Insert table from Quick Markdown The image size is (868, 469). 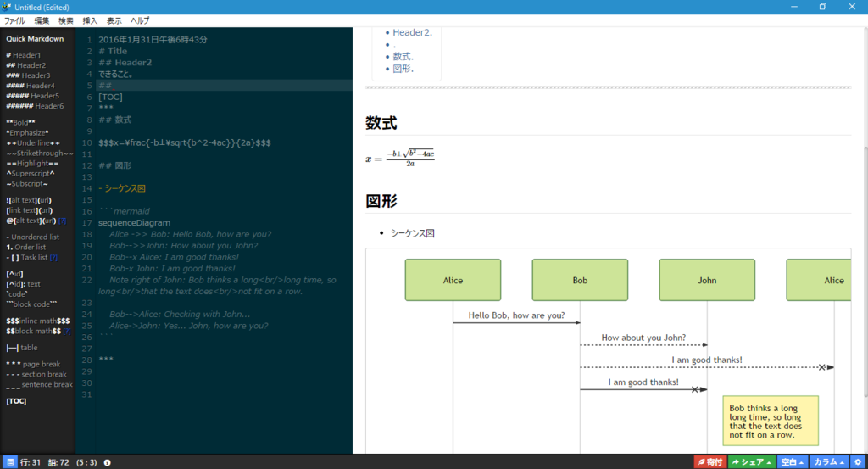21,348
